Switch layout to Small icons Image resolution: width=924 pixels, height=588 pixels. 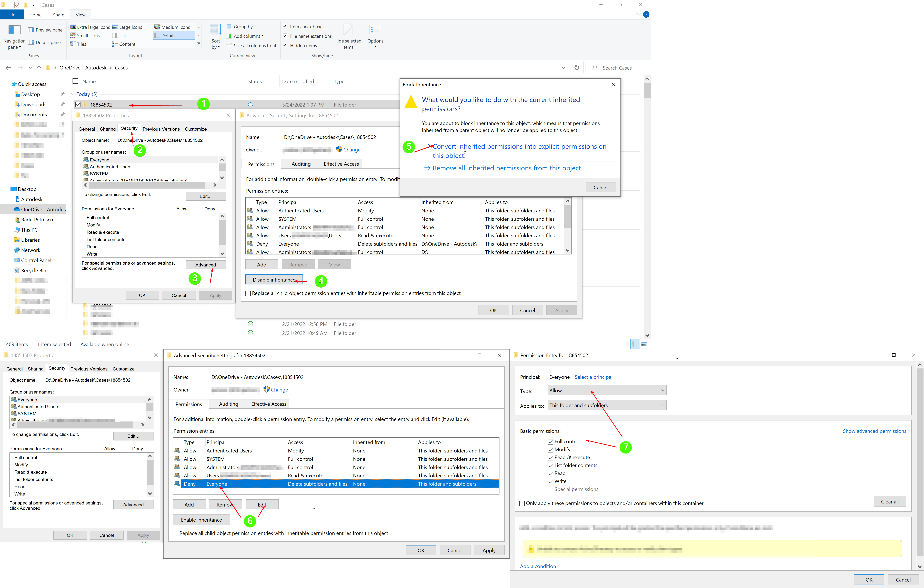point(85,36)
